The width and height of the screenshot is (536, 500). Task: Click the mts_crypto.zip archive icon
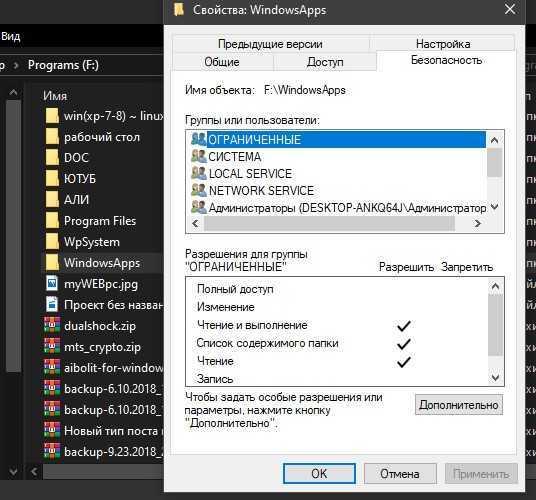(x=52, y=347)
